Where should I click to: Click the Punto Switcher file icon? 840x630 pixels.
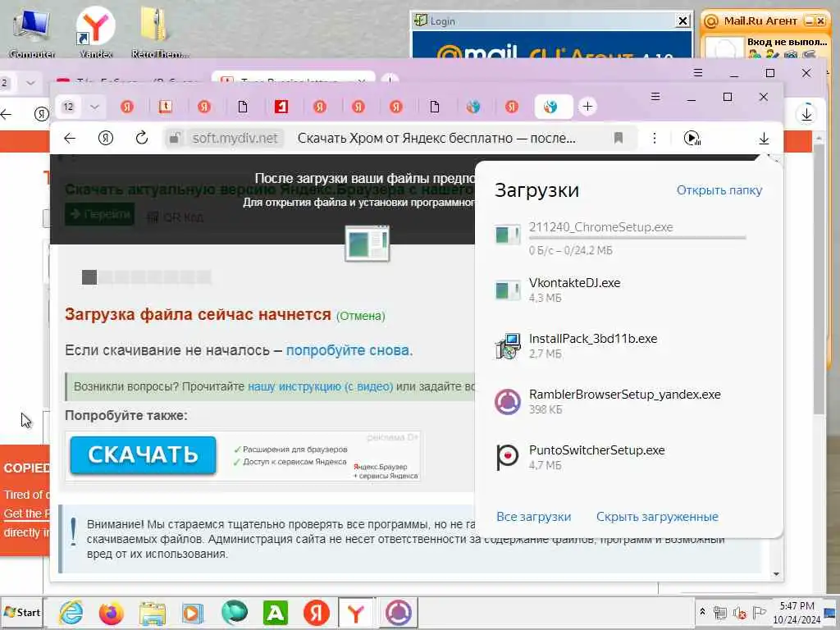[507, 458]
